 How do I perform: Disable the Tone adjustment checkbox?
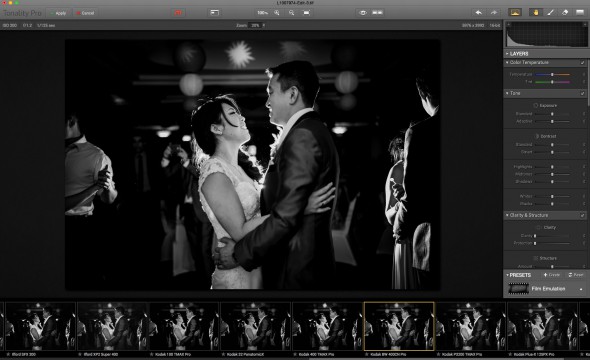pyautogui.click(x=583, y=93)
